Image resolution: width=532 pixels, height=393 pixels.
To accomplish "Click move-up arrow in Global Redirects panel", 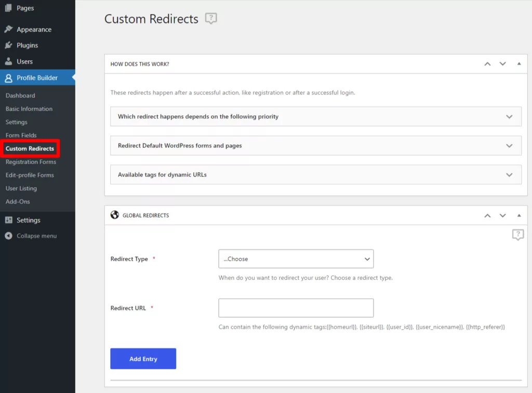I will tap(487, 215).
